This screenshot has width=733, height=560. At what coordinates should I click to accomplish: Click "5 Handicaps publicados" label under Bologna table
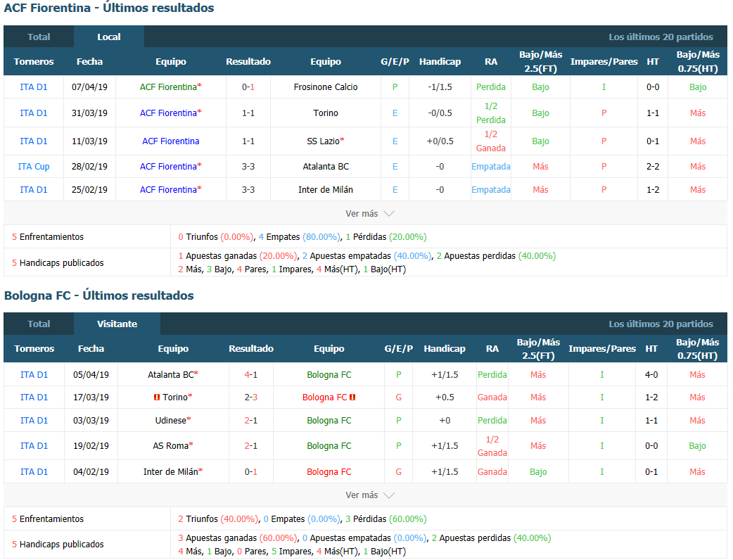click(x=58, y=545)
